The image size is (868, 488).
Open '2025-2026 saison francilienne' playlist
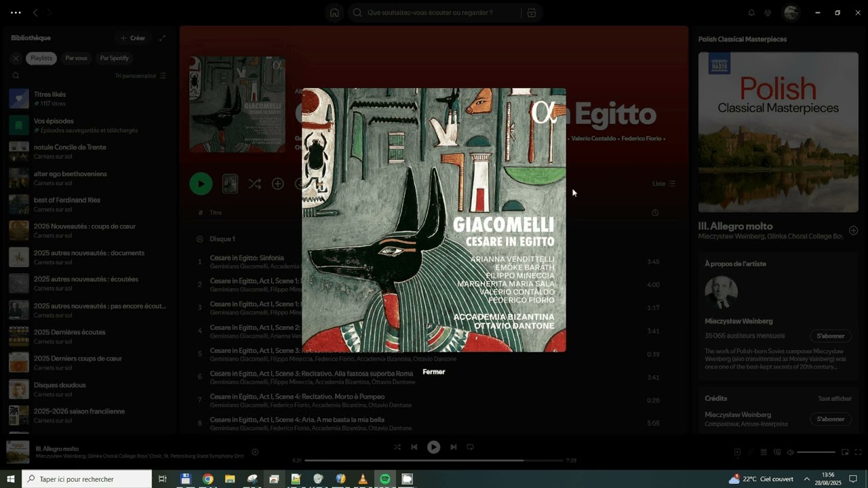(x=88, y=416)
